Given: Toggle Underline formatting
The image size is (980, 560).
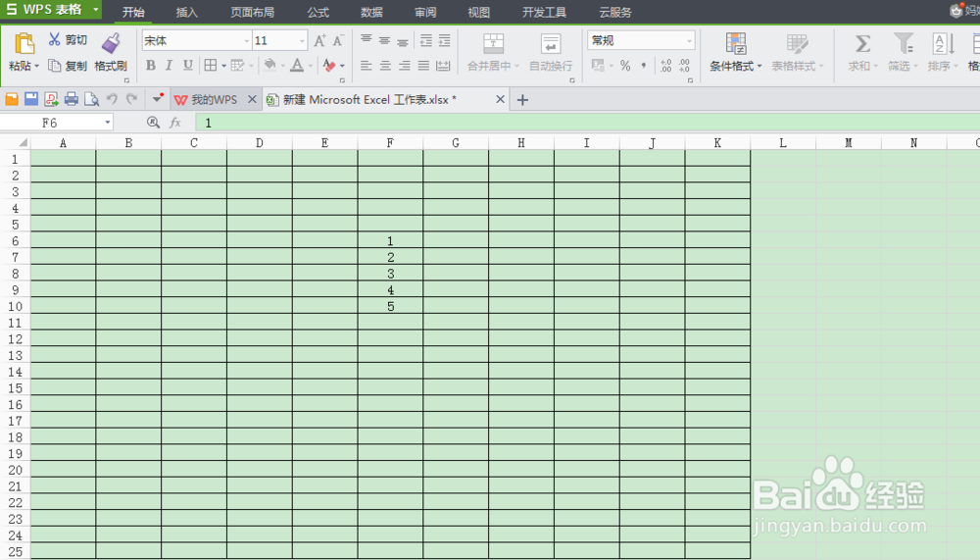Looking at the screenshot, I should [x=187, y=65].
